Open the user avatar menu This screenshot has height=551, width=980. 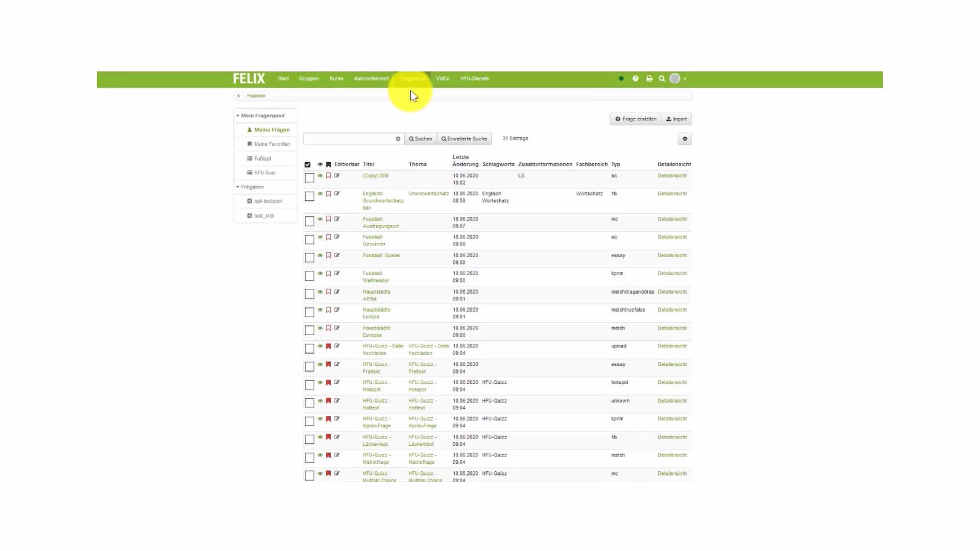pyautogui.click(x=678, y=79)
